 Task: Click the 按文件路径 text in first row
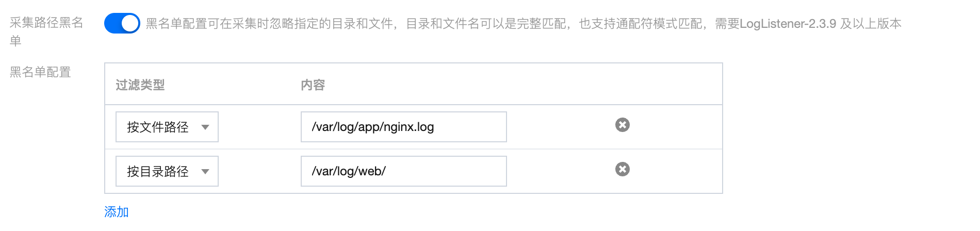pos(158,127)
